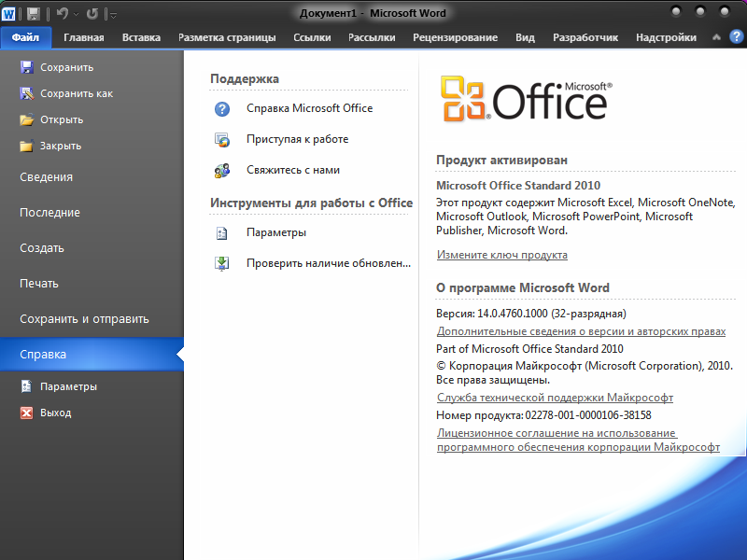The image size is (747, 560).
Task: Click the Справка Microsoft Office question icon
Action: pyautogui.click(x=222, y=109)
